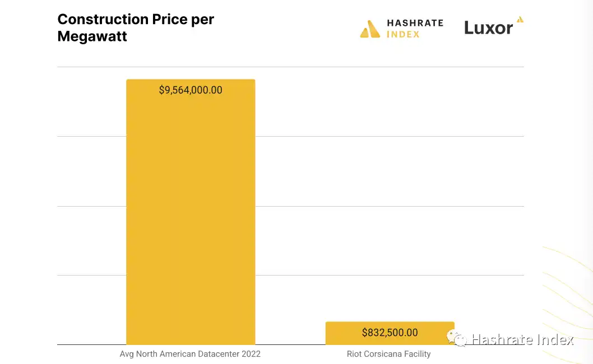Click the "Construction Price per" title line
593x364 pixels.
tap(136, 19)
